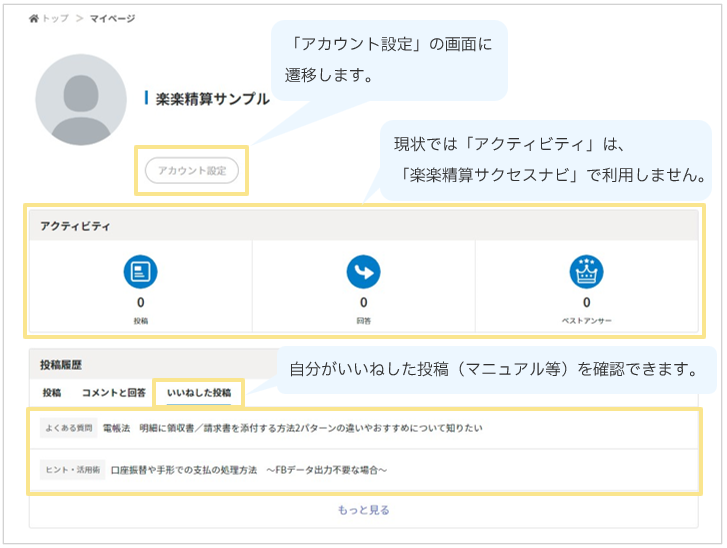Screen dimensions: 727x548
Task: Go to トップ via breadcrumb link
Action: click(55, 19)
